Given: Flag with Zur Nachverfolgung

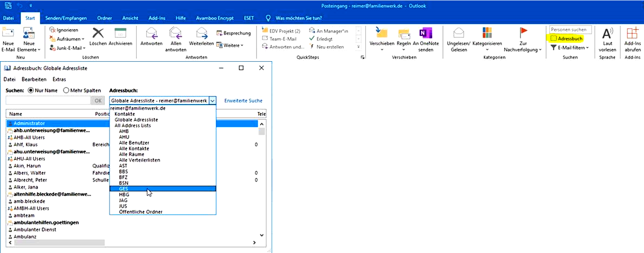Looking at the screenshot, I should [x=523, y=39].
